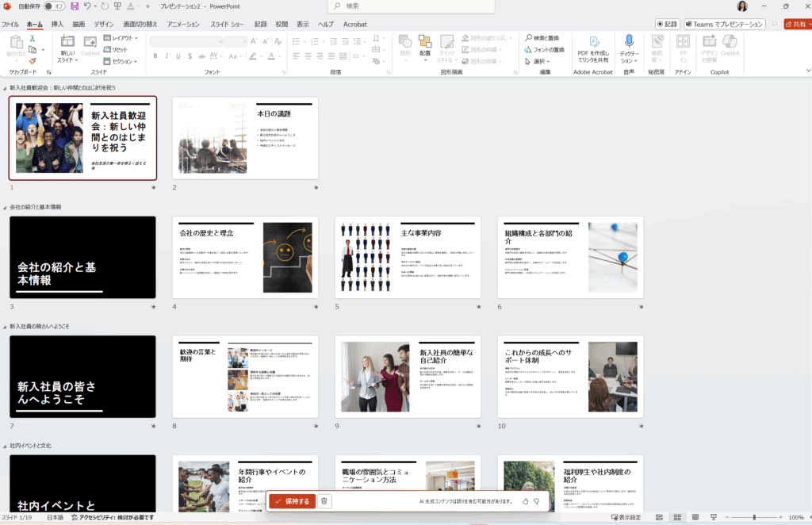Switch to the Animations (アニメーション) tab
The height and width of the screenshot is (525, 812).
pos(183,24)
